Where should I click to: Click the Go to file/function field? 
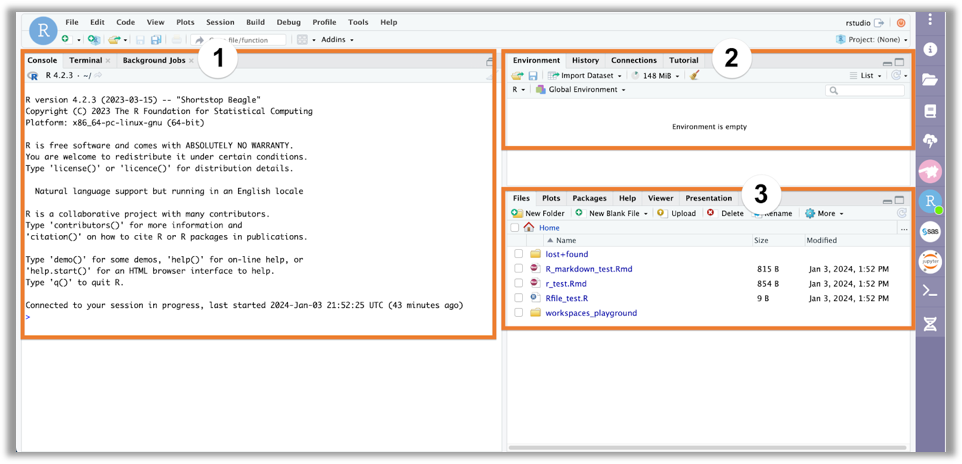click(x=239, y=39)
